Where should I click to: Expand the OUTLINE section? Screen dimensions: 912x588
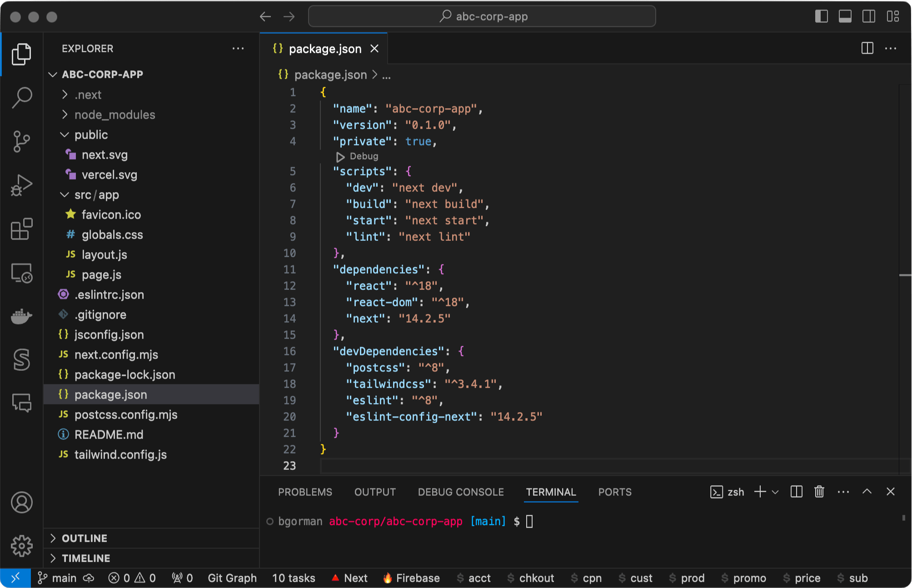[x=151, y=538]
